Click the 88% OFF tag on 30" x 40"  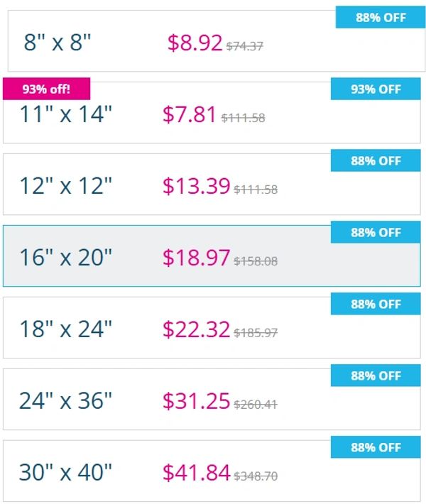click(376, 447)
